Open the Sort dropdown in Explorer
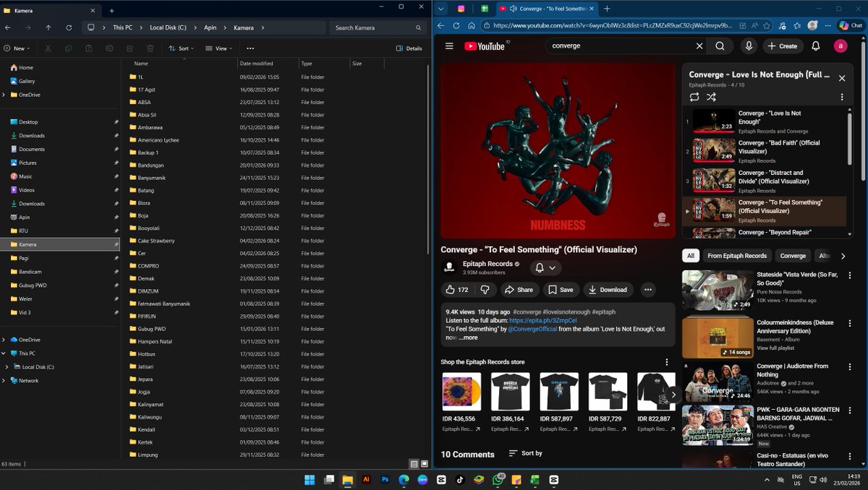 (x=181, y=48)
